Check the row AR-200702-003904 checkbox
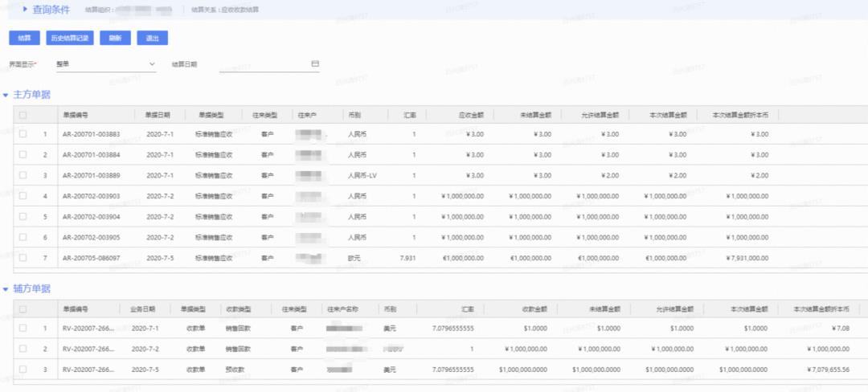The width and height of the screenshot is (868, 392). pyautogui.click(x=23, y=216)
